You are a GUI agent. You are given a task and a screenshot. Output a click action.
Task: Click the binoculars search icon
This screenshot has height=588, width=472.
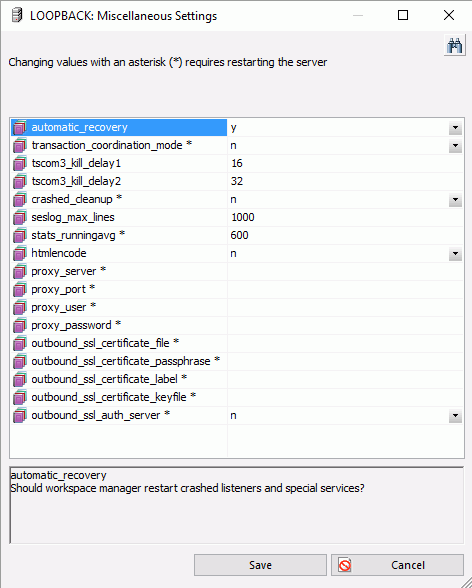tap(454, 45)
